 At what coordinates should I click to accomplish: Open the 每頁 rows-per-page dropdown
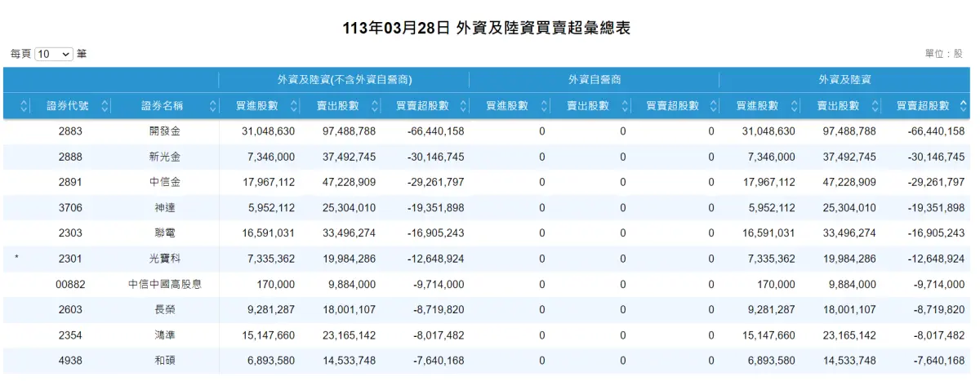click(x=54, y=54)
